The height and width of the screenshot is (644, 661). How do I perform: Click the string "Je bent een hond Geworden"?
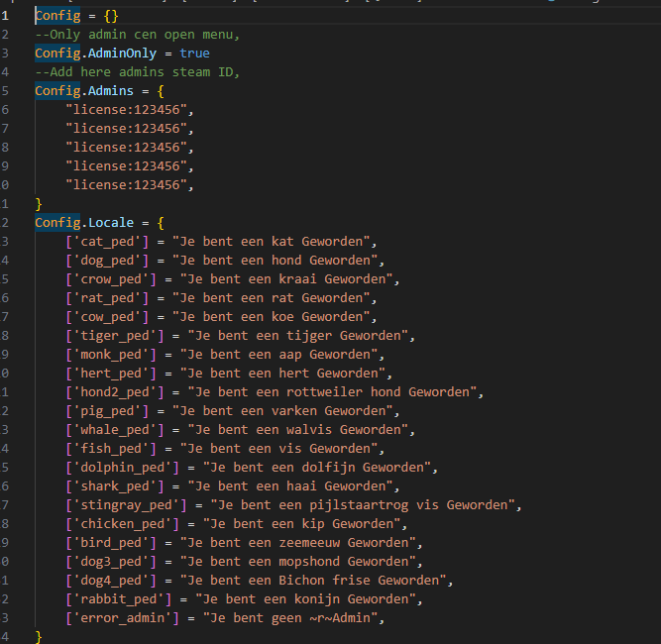[x=275, y=261]
